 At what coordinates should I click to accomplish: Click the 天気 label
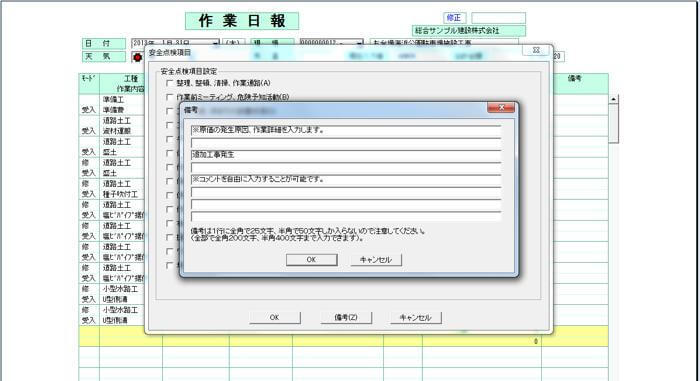click(x=104, y=57)
